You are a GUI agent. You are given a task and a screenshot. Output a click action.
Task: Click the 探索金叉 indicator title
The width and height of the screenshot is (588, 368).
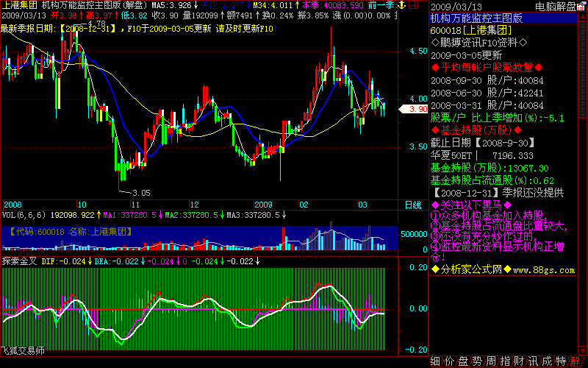pos(19,261)
